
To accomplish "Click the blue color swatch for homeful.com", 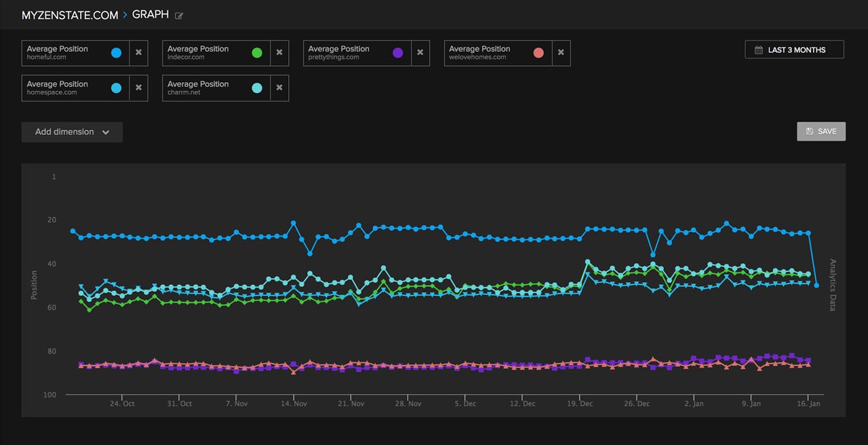I will point(117,52).
